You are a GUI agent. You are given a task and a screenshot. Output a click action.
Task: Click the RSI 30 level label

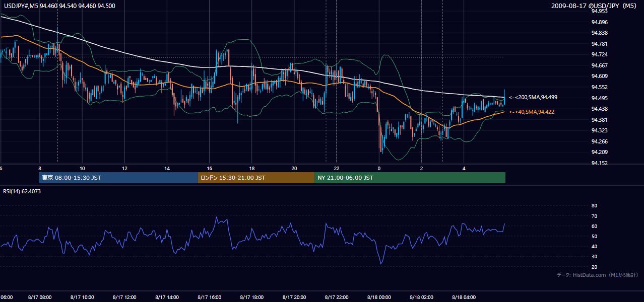pyautogui.click(x=594, y=257)
